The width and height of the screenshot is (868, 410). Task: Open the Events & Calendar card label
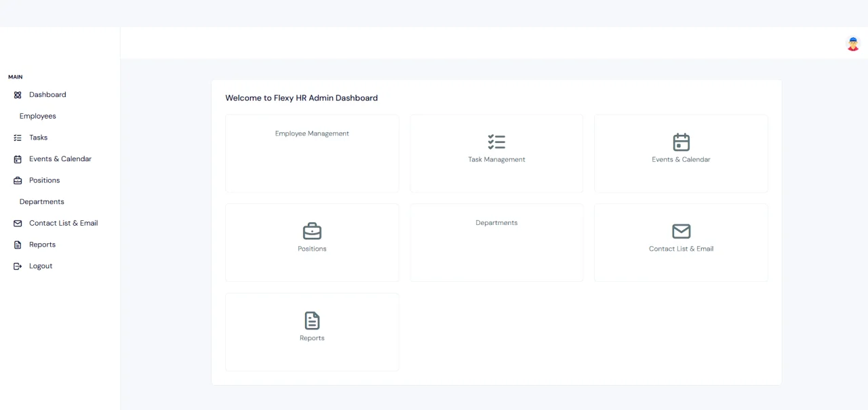click(681, 160)
